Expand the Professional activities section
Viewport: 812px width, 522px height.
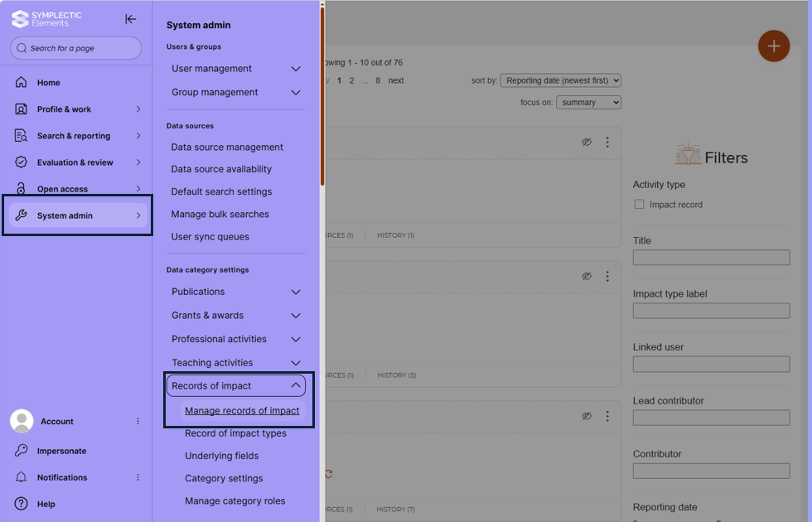tap(236, 339)
